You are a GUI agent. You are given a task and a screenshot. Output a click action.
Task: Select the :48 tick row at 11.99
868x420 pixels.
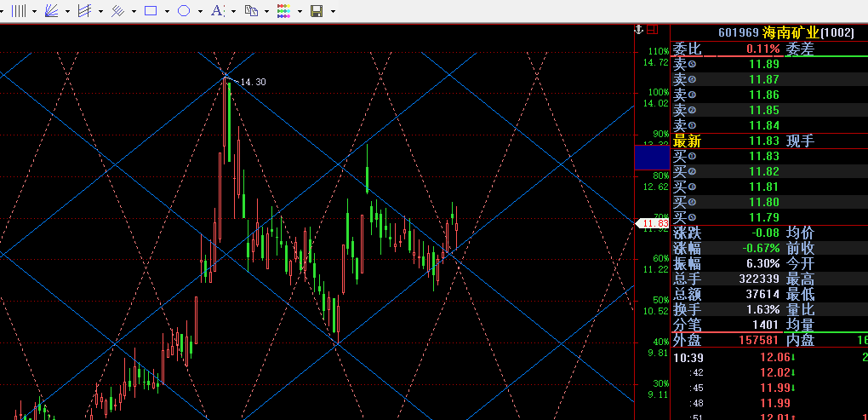coord(769,403)
